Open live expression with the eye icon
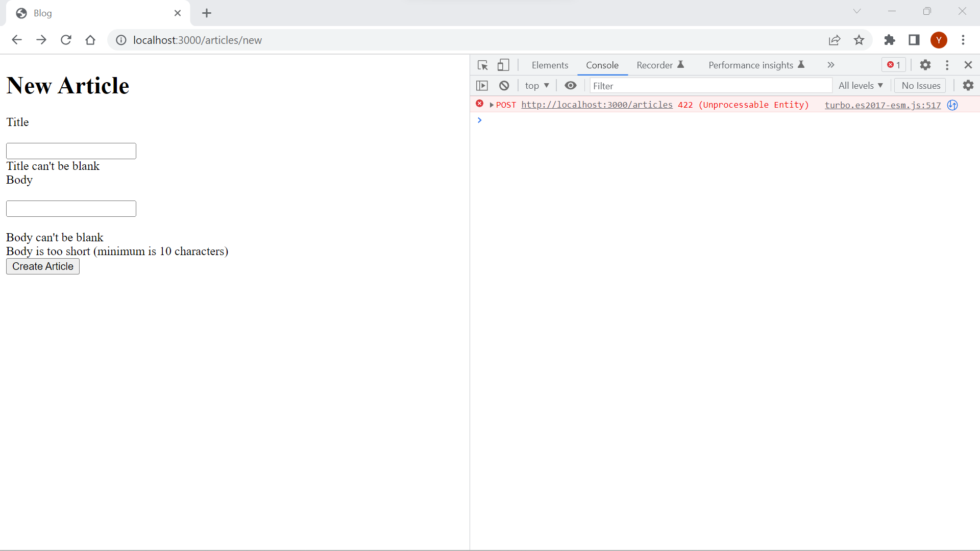The height and width of the screenshot is (551, 980). (571, 86)
